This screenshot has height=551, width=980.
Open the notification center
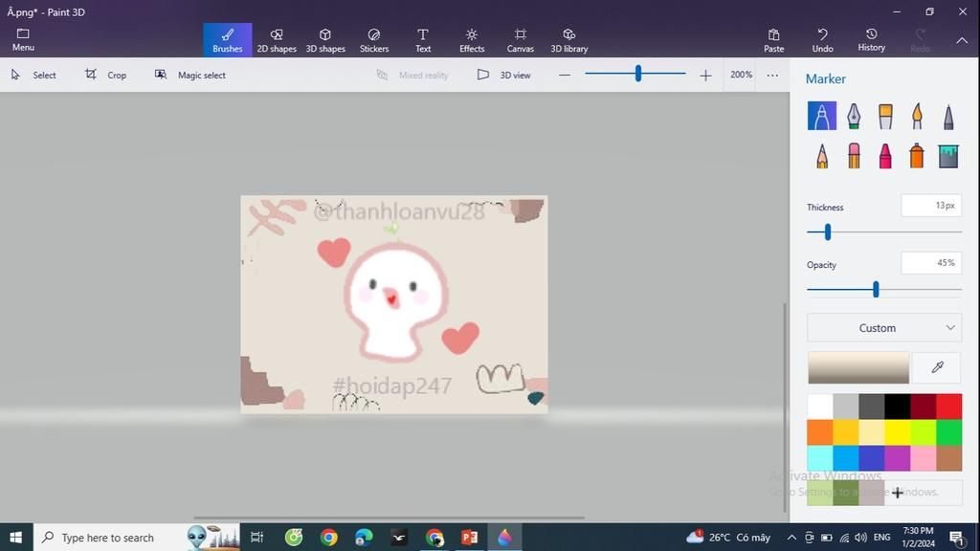point(956,538)
